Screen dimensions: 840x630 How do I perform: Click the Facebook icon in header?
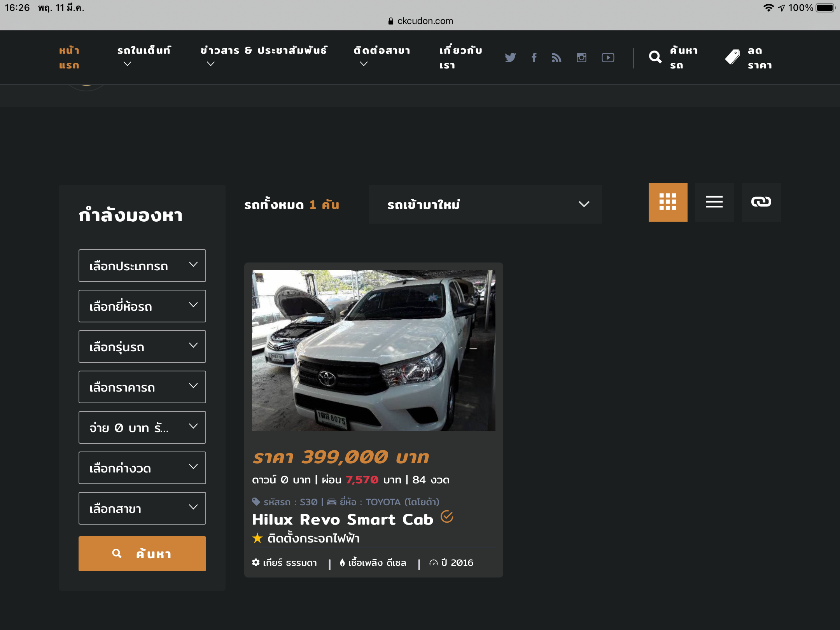534,58
